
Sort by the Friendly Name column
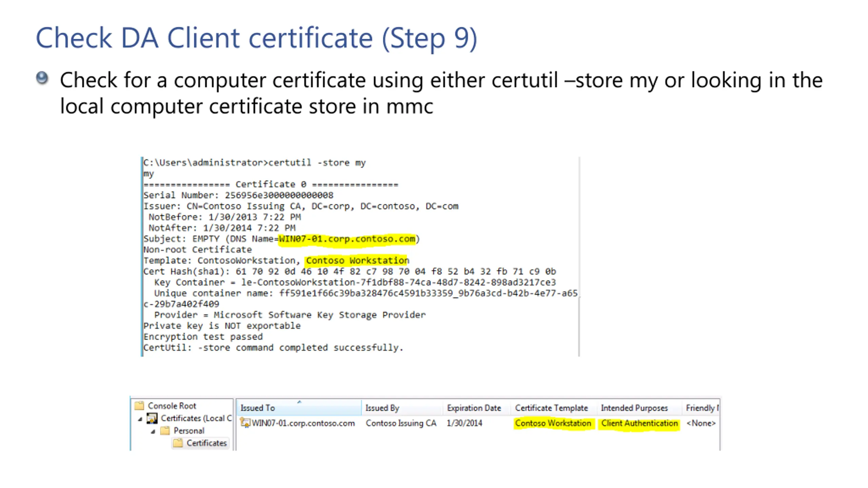pyautogui.click(x=701, y=408)
